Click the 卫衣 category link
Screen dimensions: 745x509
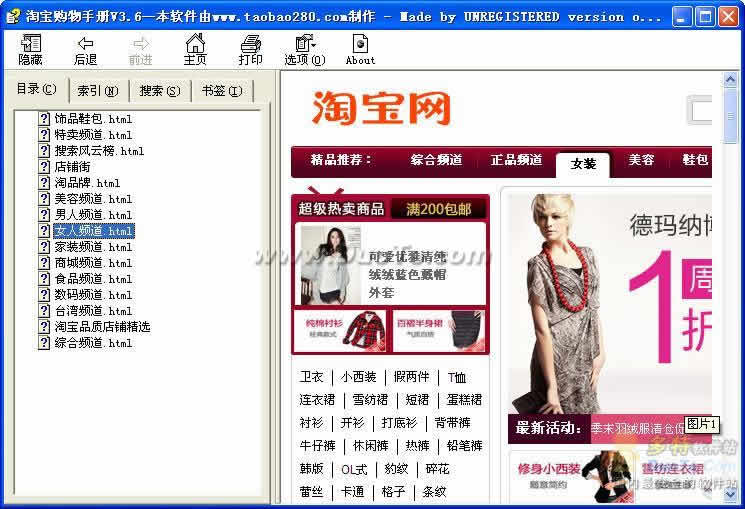pyautogui.click(x=311, y=377)
